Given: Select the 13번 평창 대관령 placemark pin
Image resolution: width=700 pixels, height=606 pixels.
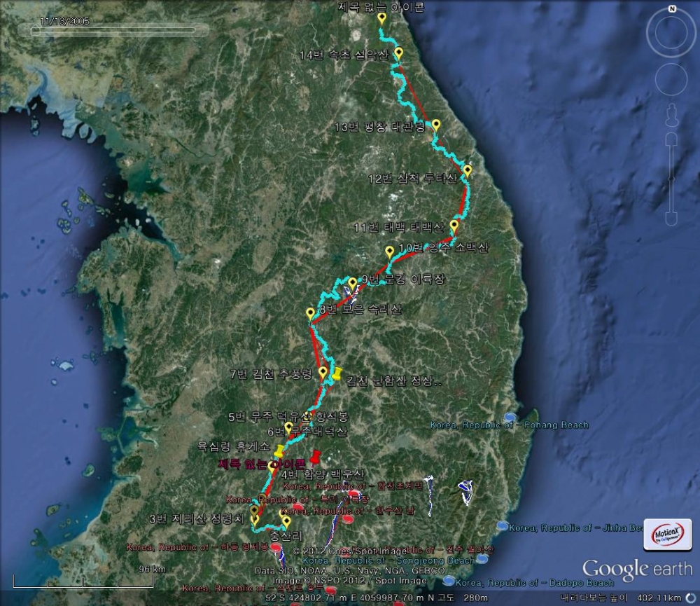Looking at the screenshot, I should (435, 125).
